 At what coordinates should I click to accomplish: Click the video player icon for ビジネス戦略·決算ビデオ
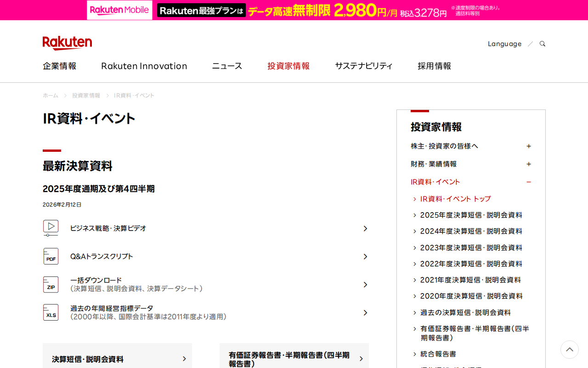pos(51,228)
